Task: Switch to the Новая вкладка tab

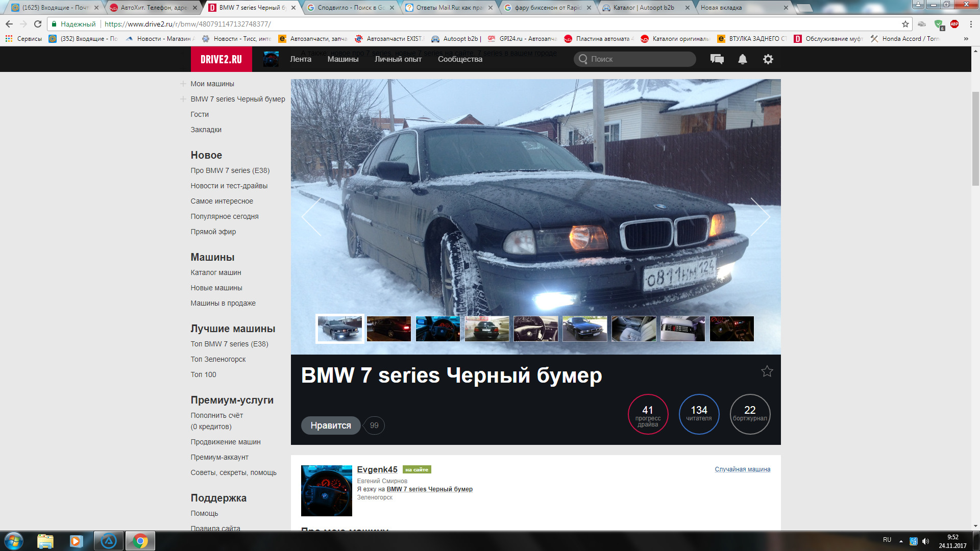Action: coord(743,8)
